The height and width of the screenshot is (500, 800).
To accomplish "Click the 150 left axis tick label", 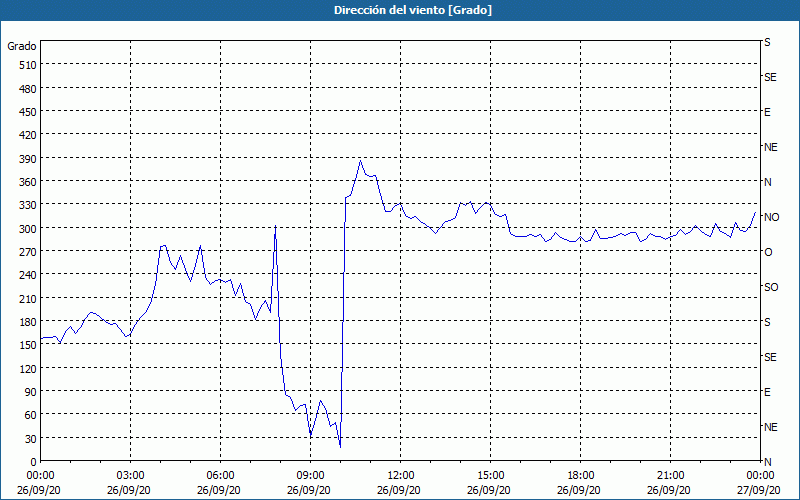I will click(29, 345).
